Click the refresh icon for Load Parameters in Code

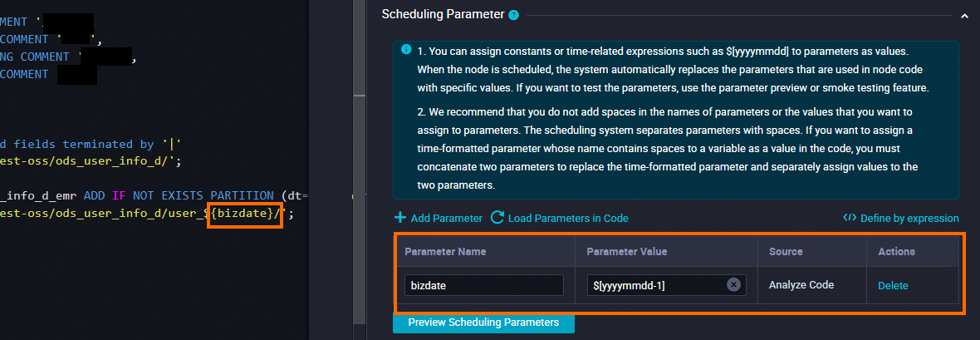(497, 218)
